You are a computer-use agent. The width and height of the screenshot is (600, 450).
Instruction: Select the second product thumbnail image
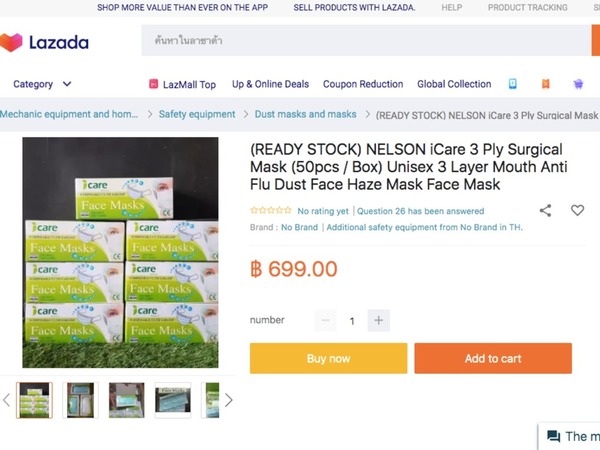[x=80, y=400]
